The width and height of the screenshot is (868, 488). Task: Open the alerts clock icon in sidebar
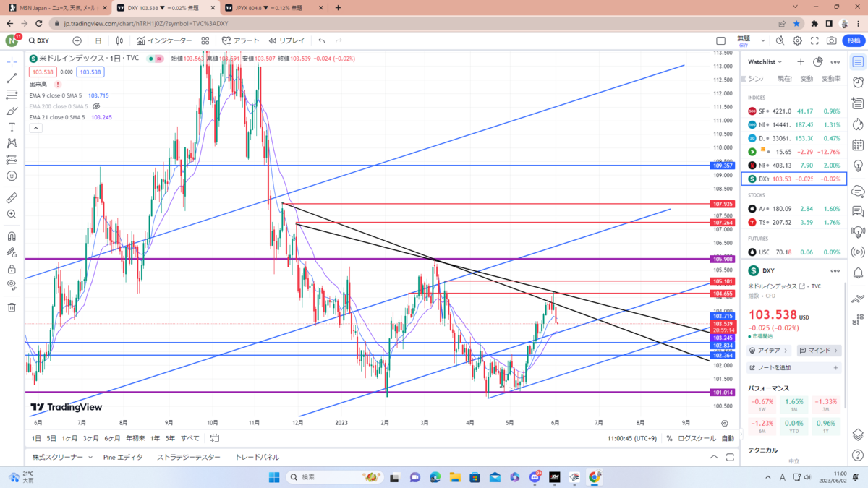coord(858,82)
